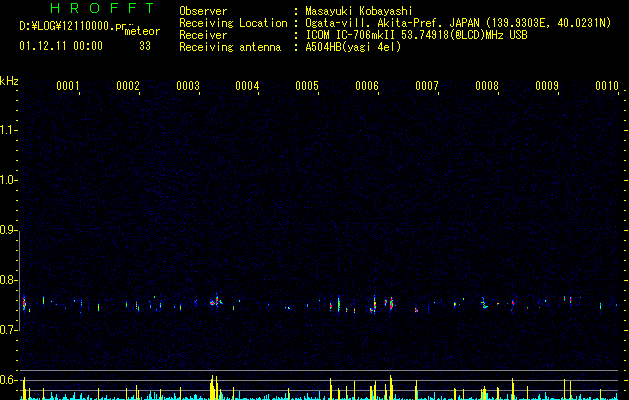
Task: Click the observer name Masayuki Kobayashi
Action: tap(359, 11)
